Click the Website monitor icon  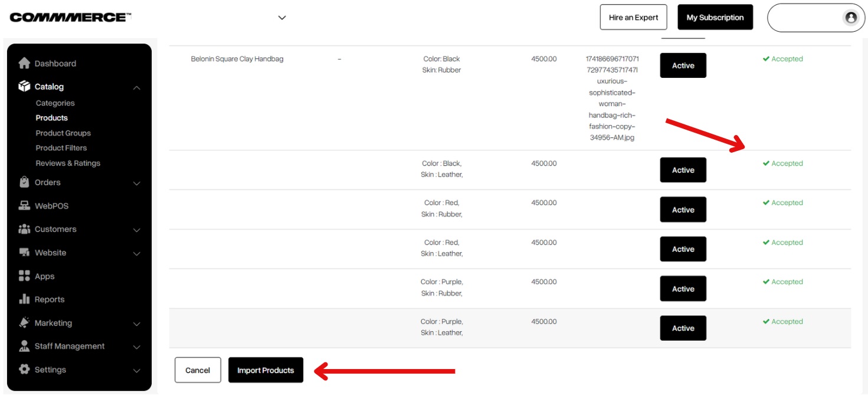24,252
